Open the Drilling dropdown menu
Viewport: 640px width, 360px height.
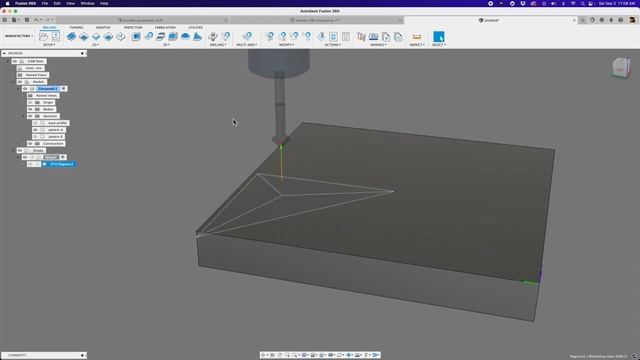pyautogui.click(x=218, y=44)
